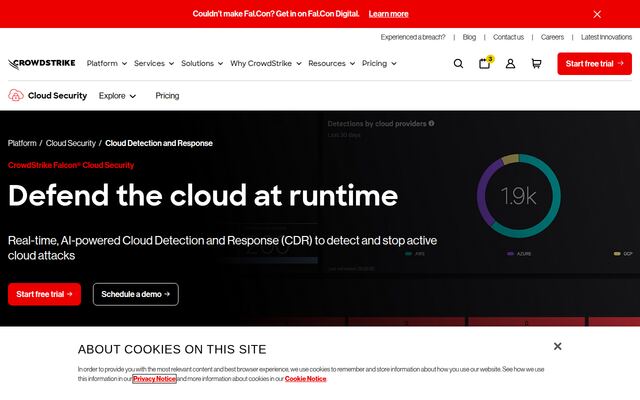Click the Azure legend swatch
The width and height of the screenshot is (640, 400).
(510, 254)
